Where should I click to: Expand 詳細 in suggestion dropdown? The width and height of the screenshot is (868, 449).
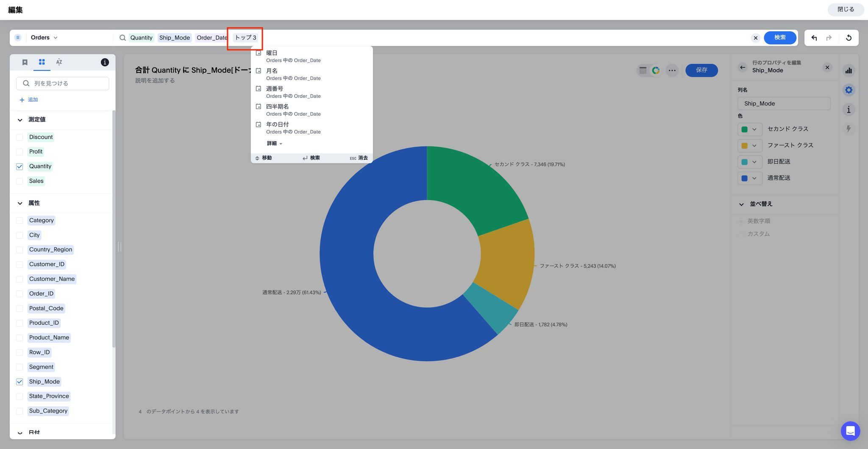[274, 144]
